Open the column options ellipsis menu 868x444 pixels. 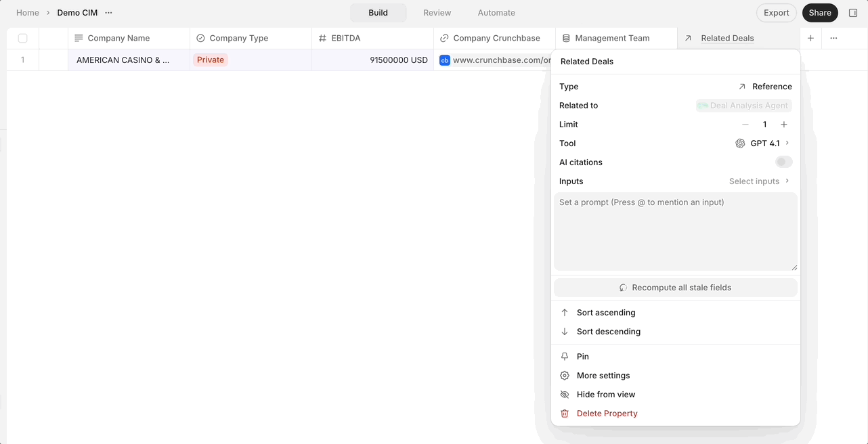click(833, 39)
